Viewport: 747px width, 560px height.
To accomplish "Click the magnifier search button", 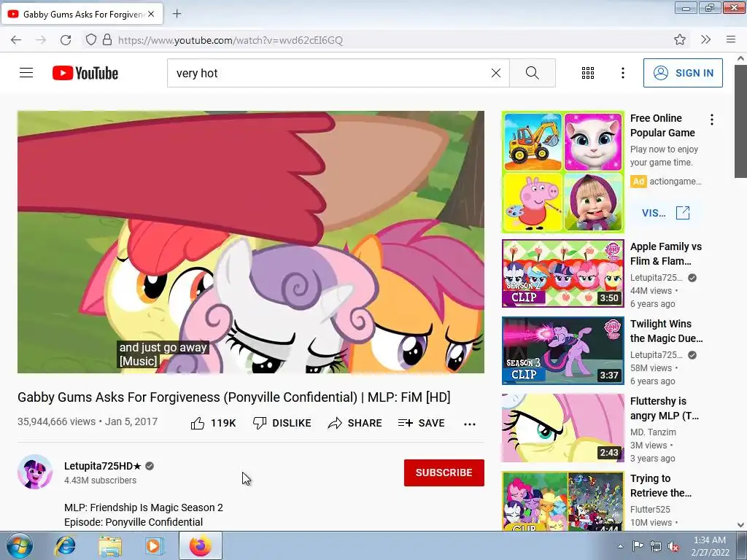I will tap(532, 73).
